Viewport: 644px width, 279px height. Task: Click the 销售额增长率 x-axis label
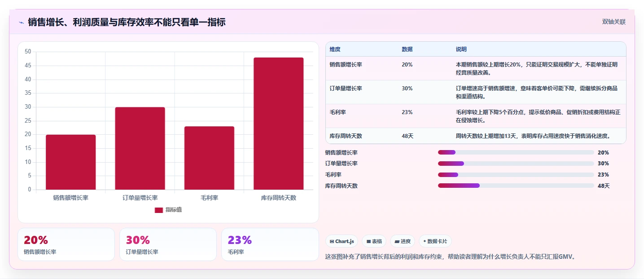pos(71,198)
